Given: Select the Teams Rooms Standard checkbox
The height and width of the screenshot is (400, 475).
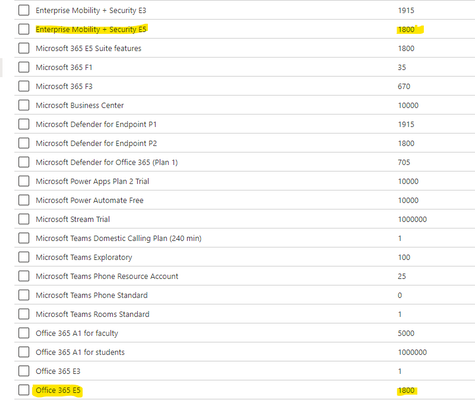Looking at the screenshot, I should pos(24,314).
